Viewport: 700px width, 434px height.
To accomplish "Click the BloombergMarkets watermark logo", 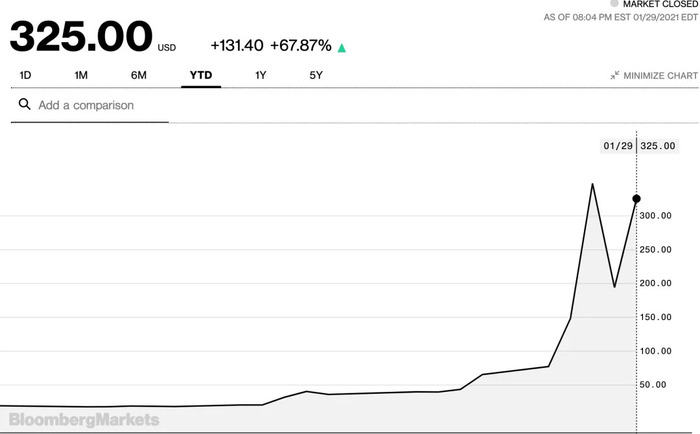I will (x=84, y=420).
